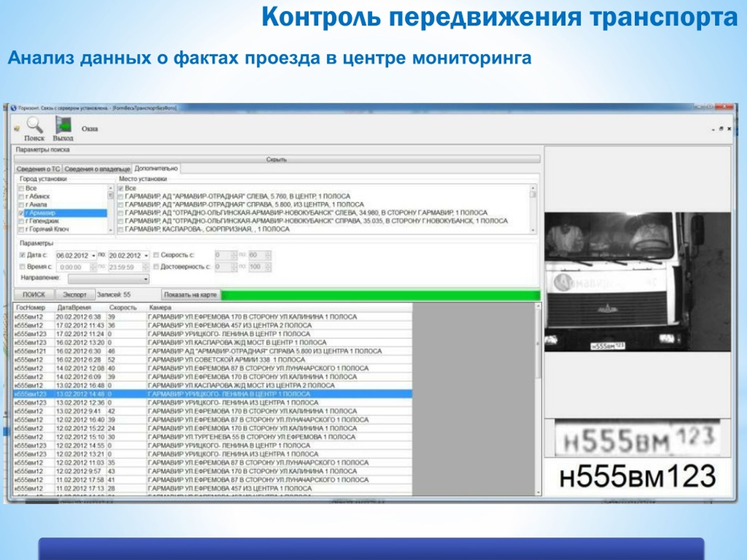
Task: Click the small yellow icon left of Поиск
Action: coord(17,129)
